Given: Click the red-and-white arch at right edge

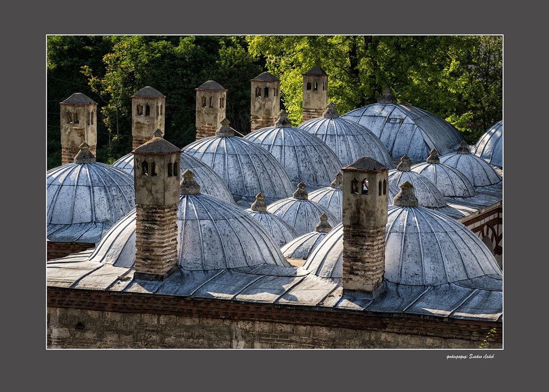Looking at the screenshot, I should 490,231.
